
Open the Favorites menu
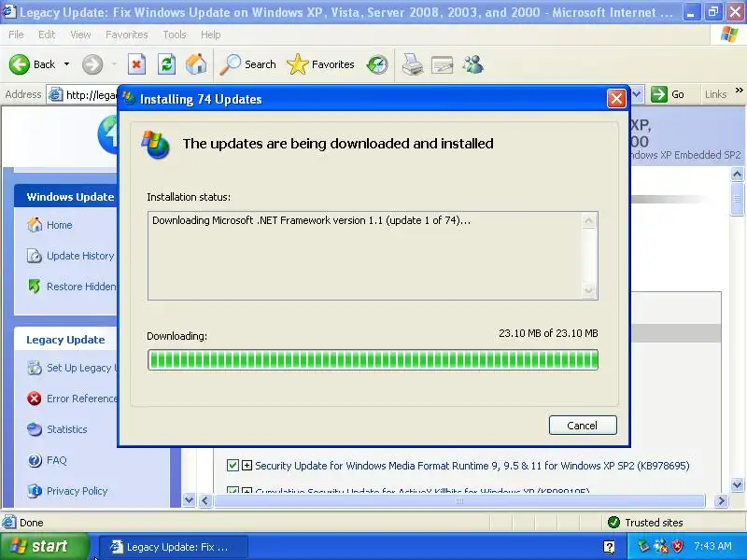(x=127, y=35)
